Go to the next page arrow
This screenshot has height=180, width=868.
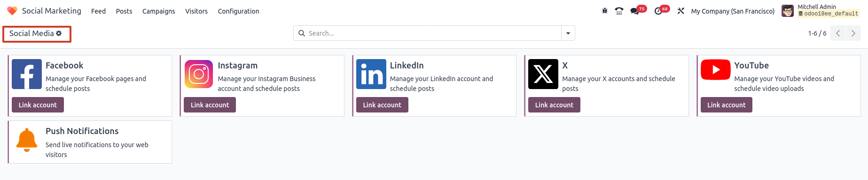coord(853,33)
